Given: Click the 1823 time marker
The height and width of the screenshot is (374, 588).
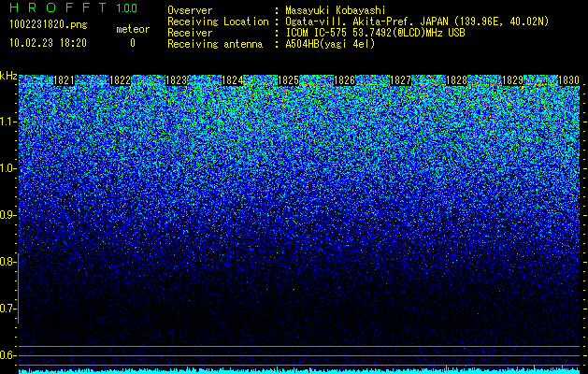Looking at the screenshot, I should 177,80.
